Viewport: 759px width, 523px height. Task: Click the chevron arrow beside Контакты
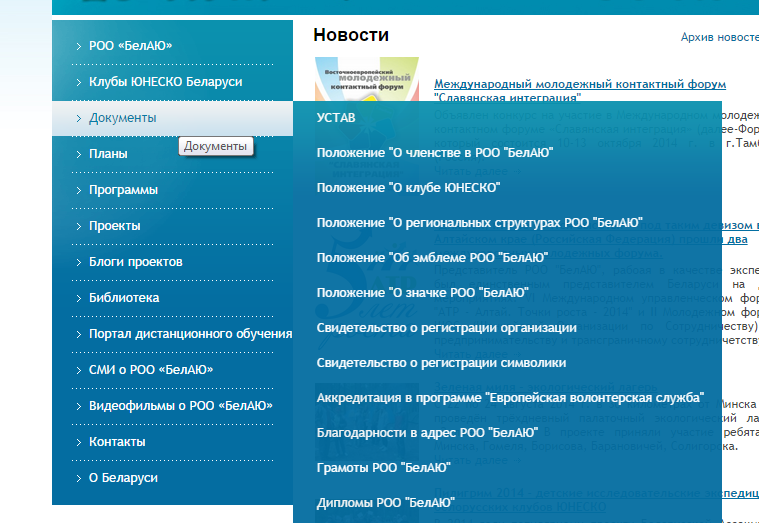(x=79, y=443)
